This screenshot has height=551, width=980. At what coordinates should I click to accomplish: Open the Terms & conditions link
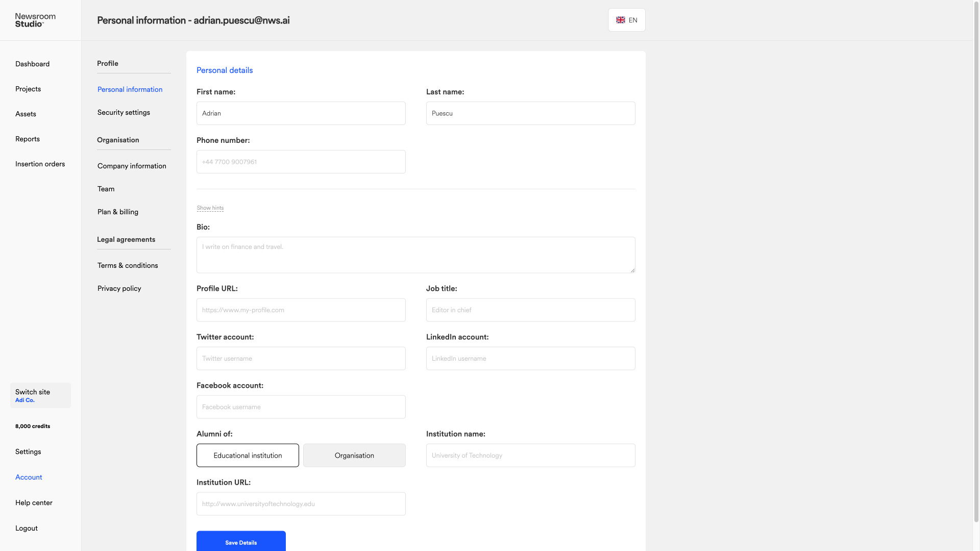pyautogui.click(x=128, y=265)
